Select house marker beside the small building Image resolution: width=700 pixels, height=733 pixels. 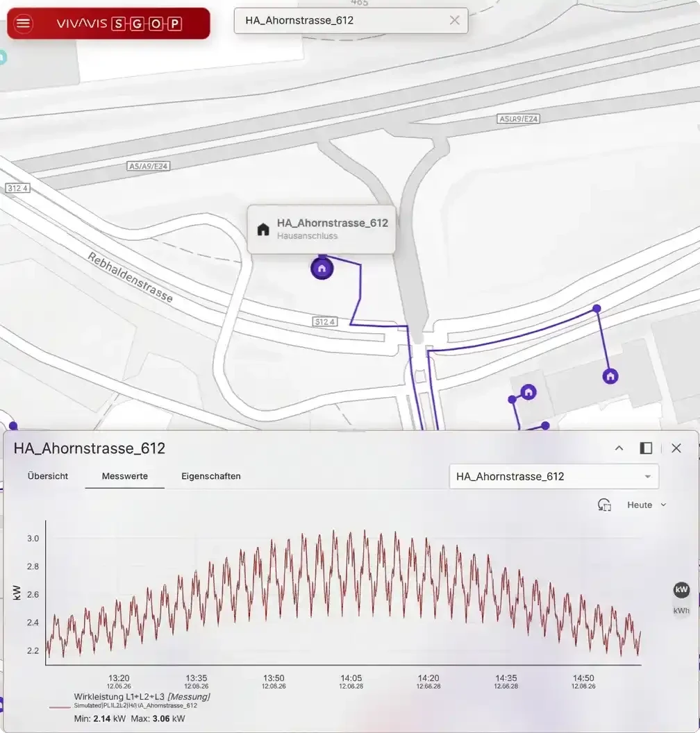[528, 391]
